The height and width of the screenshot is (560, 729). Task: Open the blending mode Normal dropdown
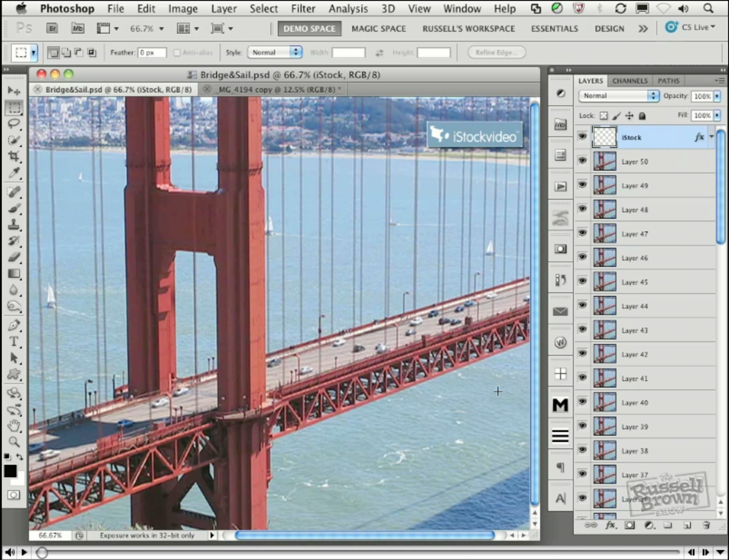point(619,96)
